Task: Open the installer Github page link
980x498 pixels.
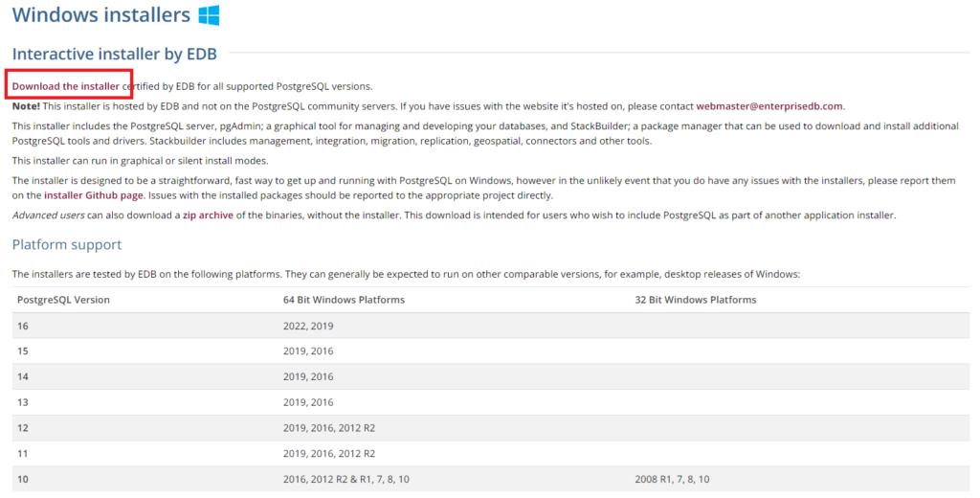Action: [93, 195]
